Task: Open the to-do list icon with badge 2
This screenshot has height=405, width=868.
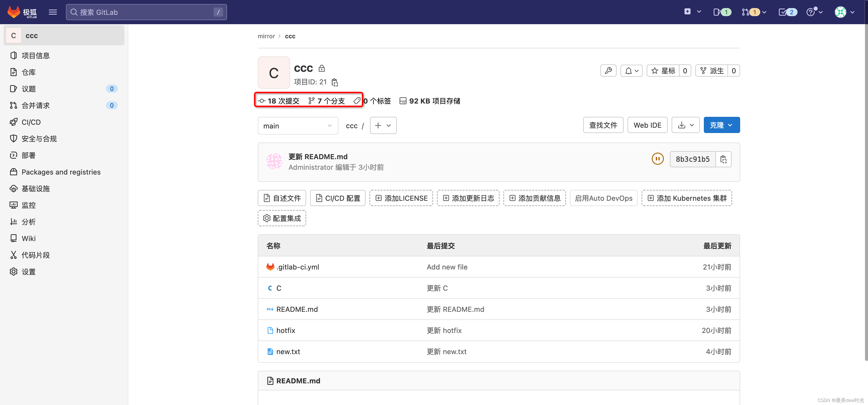Action: click(787, 12)
